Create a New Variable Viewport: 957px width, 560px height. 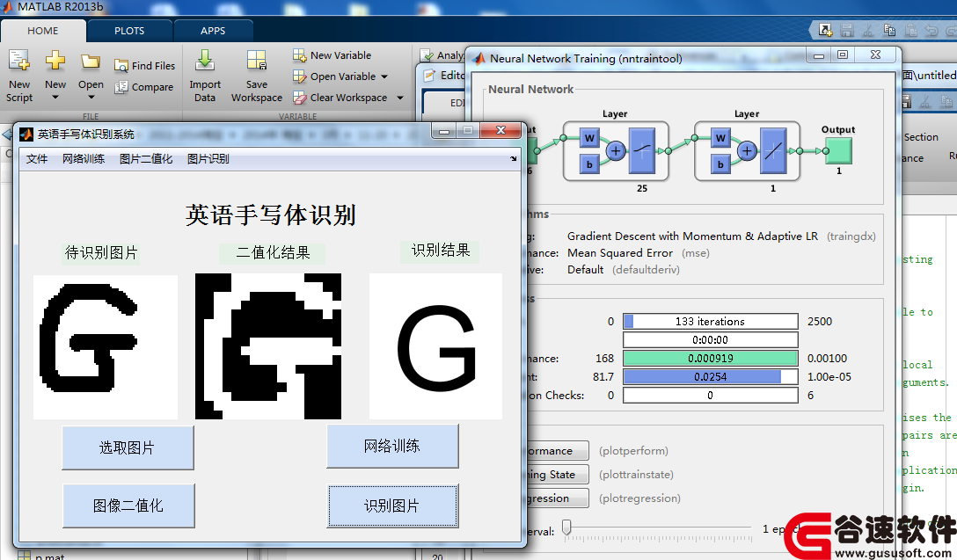332,55
